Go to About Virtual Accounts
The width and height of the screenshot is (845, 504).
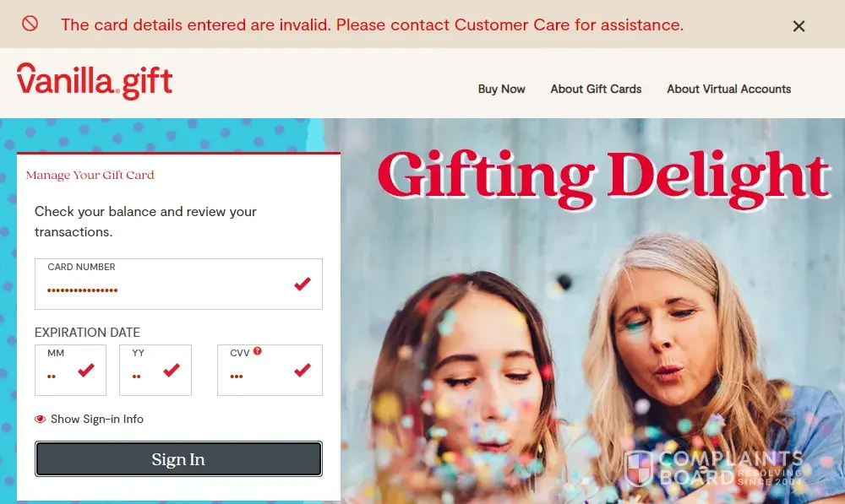[x=728, y=89]
